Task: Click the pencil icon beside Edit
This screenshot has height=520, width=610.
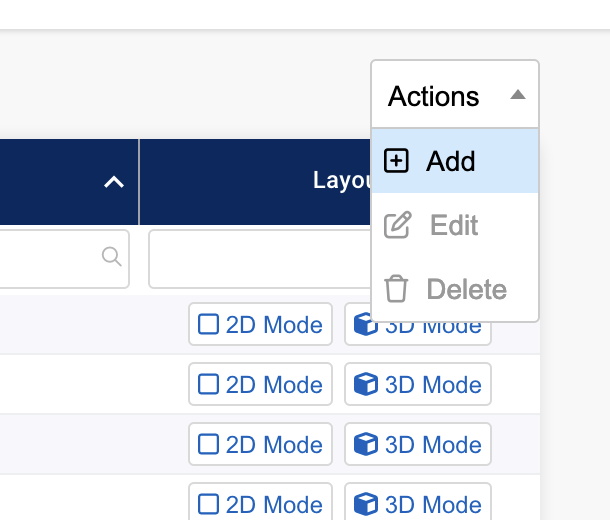Action: [x=397, y=225]
